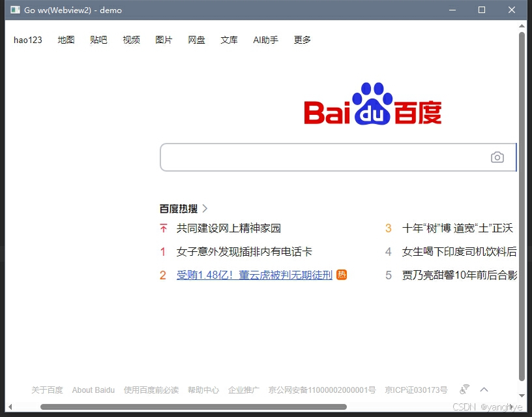Viewport: 532px width, 417px height.
Task: Click 帮助中心 footer link
Action: tap(203, 390)
